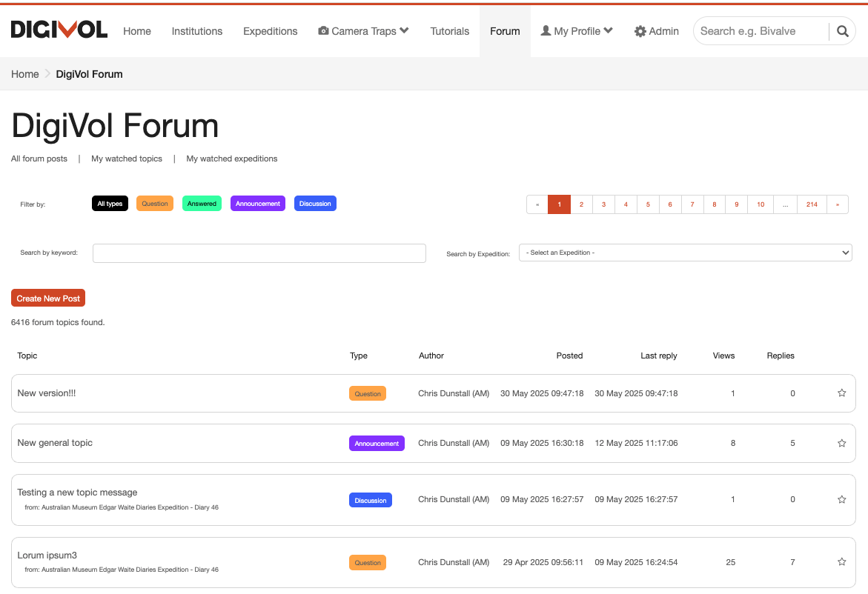Jump to last page 214
Screen dimensions: 868x594
(x=812, y=204)
